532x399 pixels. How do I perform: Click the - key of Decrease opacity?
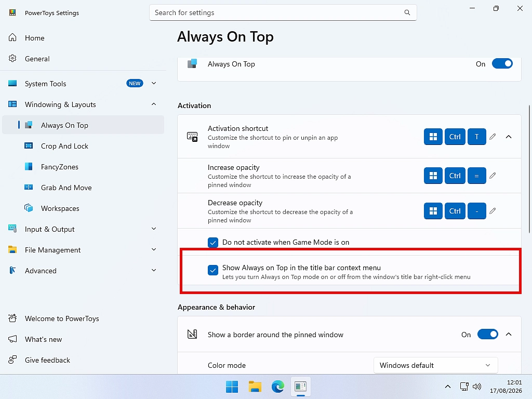[477, 211]
